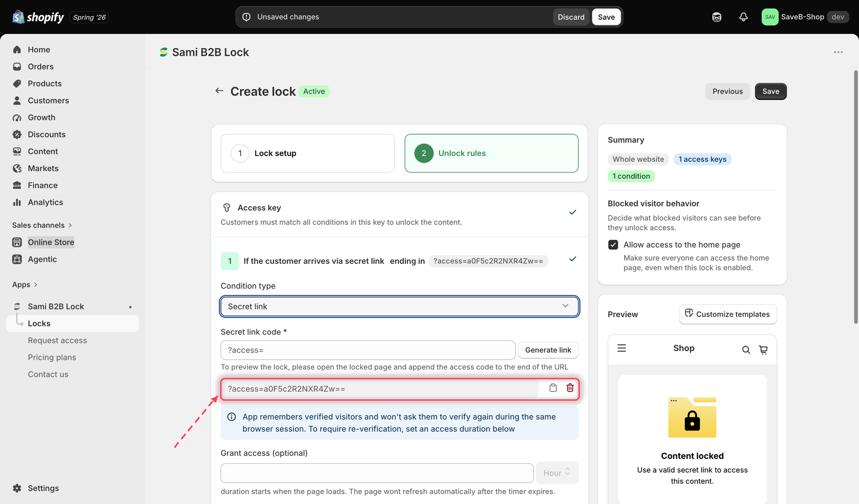Screen dimensions: 859x504
Task: Save changes from the top bar
Action: tap(606, 17)
